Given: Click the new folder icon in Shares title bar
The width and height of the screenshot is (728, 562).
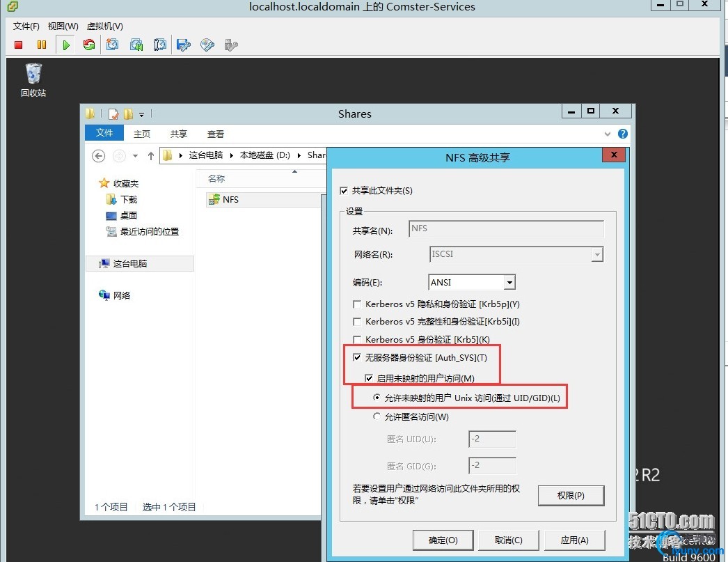Looking at the screenshot, I should point(128,114).
